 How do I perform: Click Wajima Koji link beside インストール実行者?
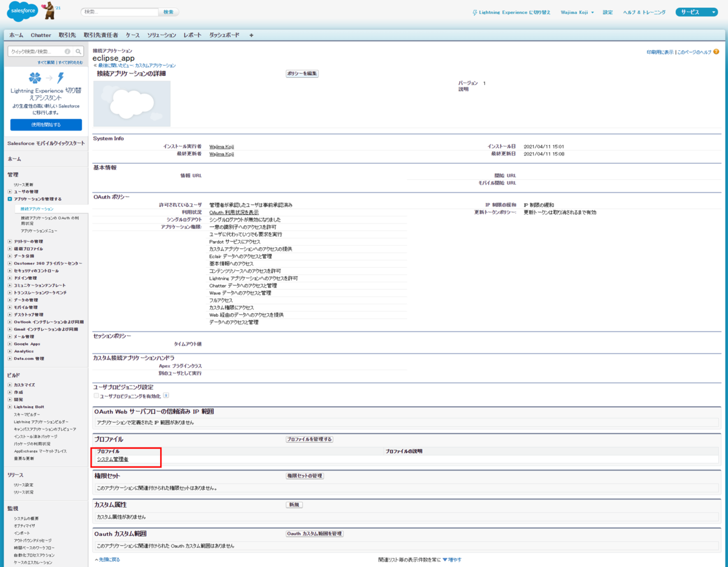(x=221, y=146)
